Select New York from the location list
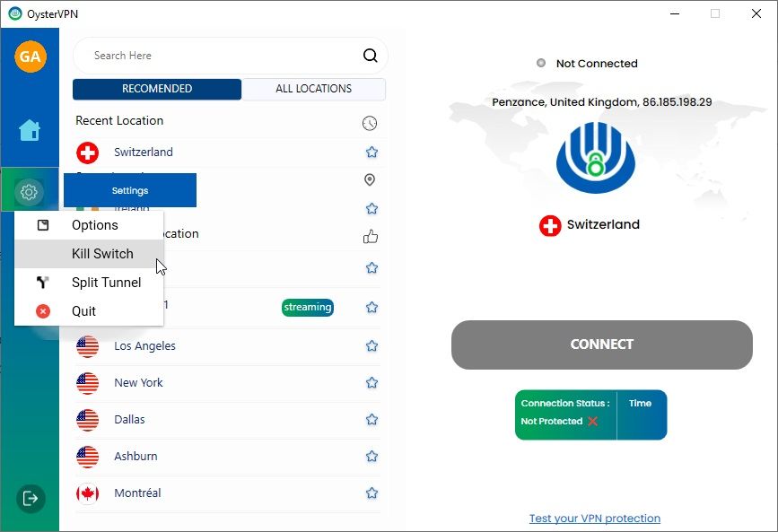The height and width of the screenshot is (532, 778). click(x=138, y=383)
